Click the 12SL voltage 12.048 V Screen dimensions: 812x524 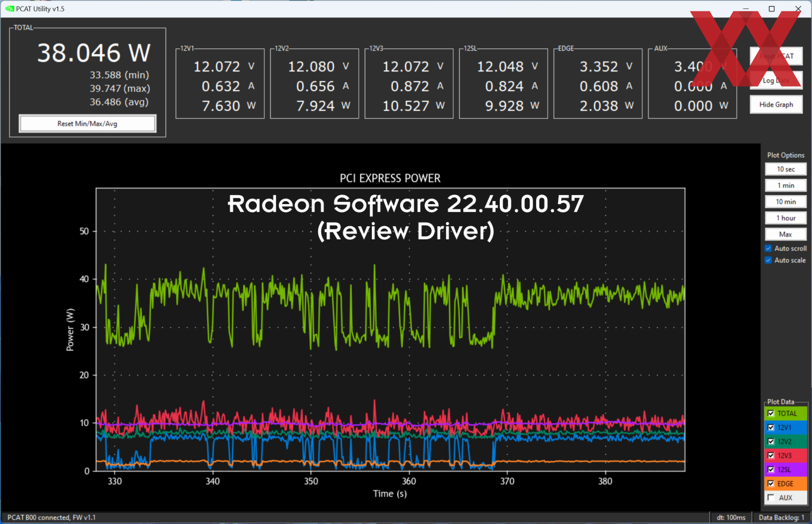[x=507, y=67]
